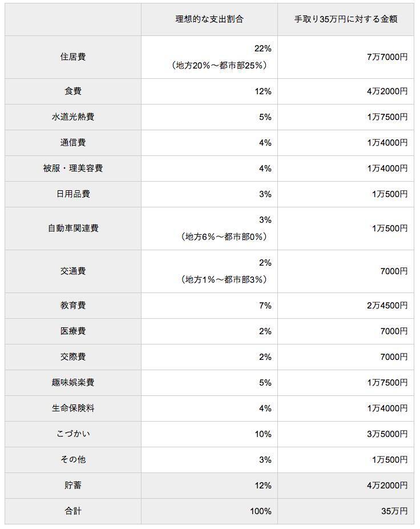
Task: Select the 医療費 category cell
Action: click(73, 331)
